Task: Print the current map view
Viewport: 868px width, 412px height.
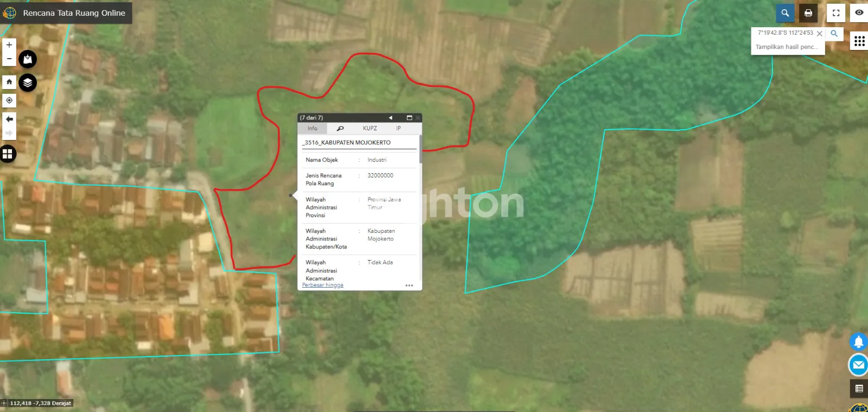Action: [808, 13]
